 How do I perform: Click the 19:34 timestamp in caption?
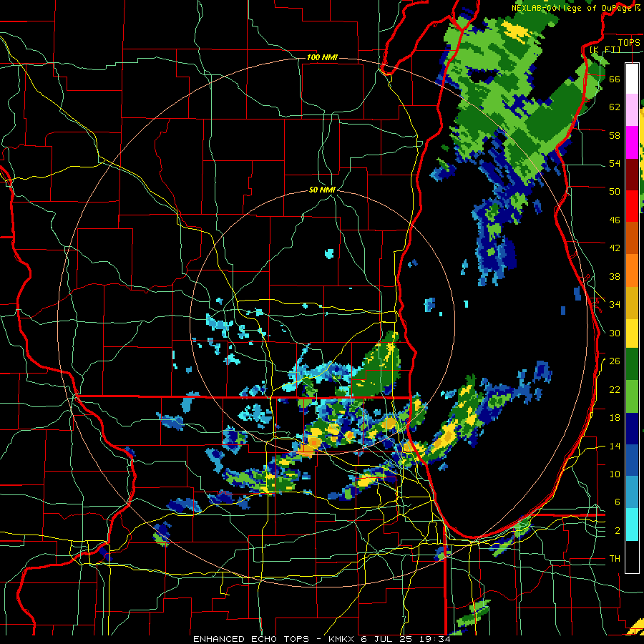coord(434,639)
